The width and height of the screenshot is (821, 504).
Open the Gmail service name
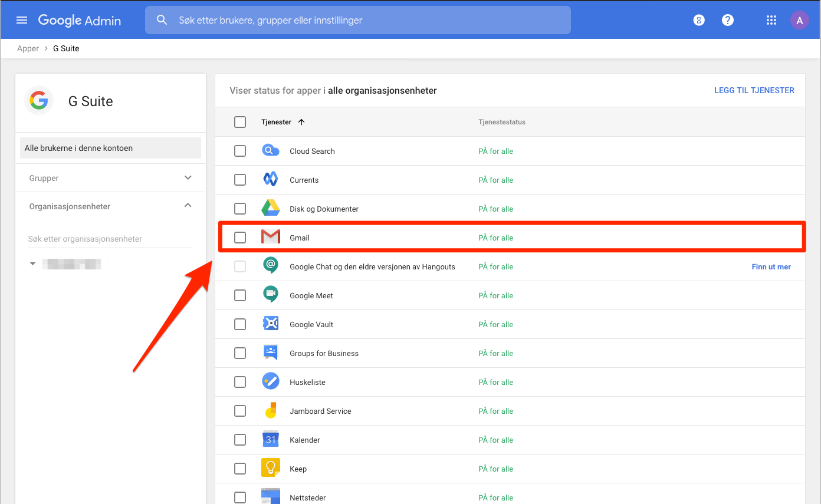click(x=300, y=238)
